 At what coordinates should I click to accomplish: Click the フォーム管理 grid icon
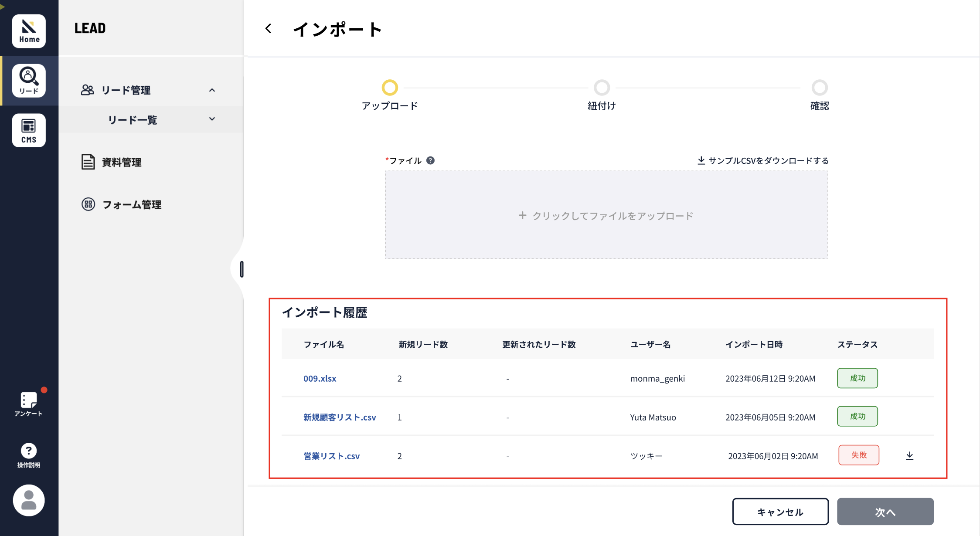click(x=88, y=204)
